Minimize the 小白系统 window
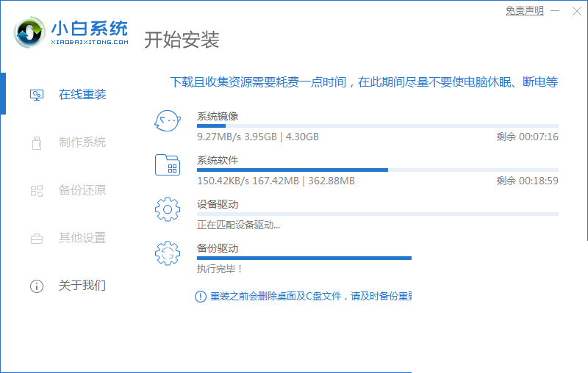The width and height of the screenshot is (588, 373). [x=556, y=11]
